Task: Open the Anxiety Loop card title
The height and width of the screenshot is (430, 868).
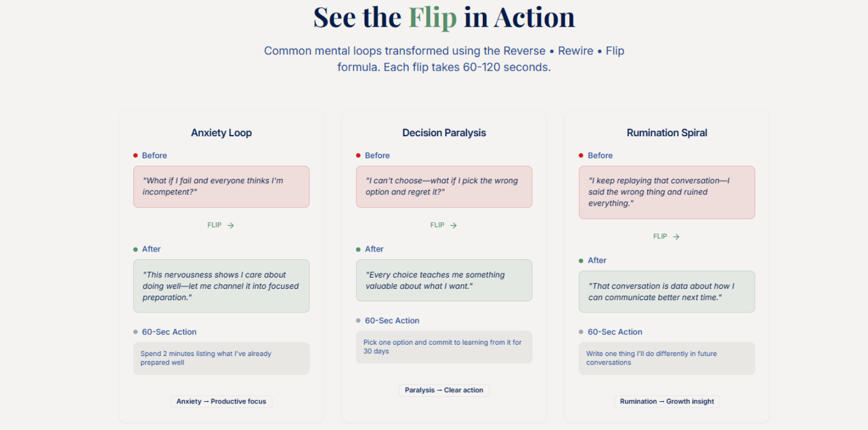Action: (x=221, y=133)
